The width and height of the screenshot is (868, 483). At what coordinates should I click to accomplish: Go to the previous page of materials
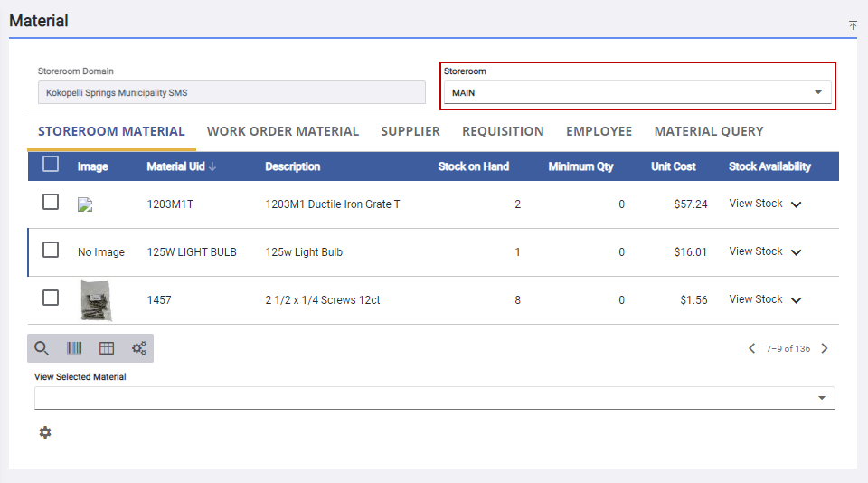point(751,348)
